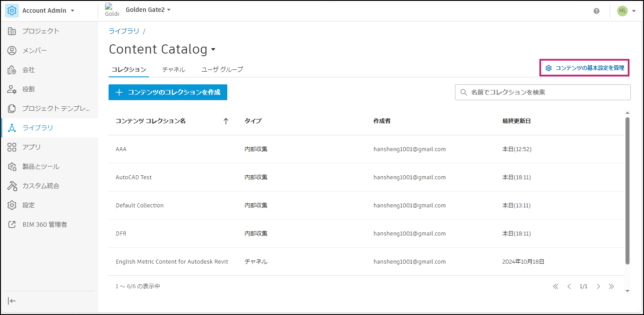This screenshot has height=315, width=644.
Task: Click the Custom Integrations hammer icon
Action: point(12,186)
